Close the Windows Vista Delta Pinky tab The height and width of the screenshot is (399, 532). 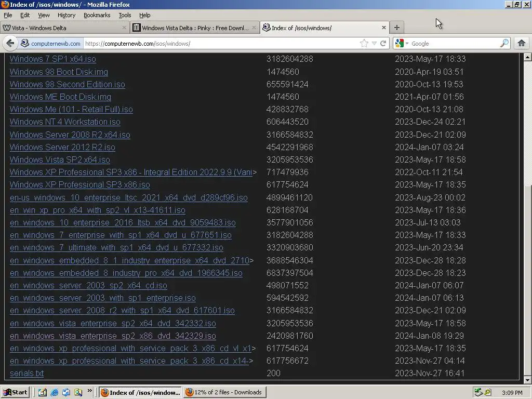click(254, 28)
